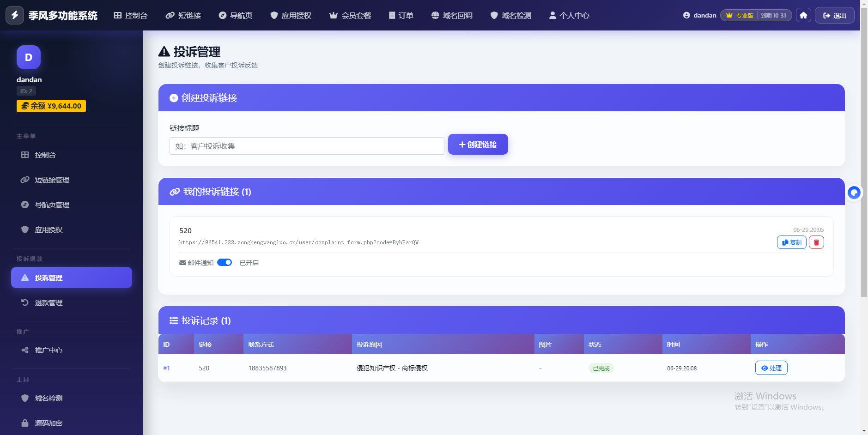Screen dimensions: 868x435
Task: Click the lightning bolt logo icon
Action: pyautogui.click(x=15, y=15)
